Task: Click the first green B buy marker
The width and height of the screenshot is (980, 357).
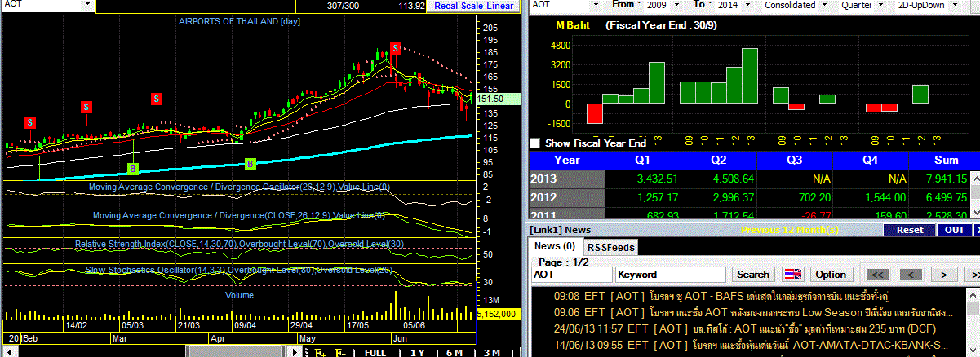Action: [132, 169]
